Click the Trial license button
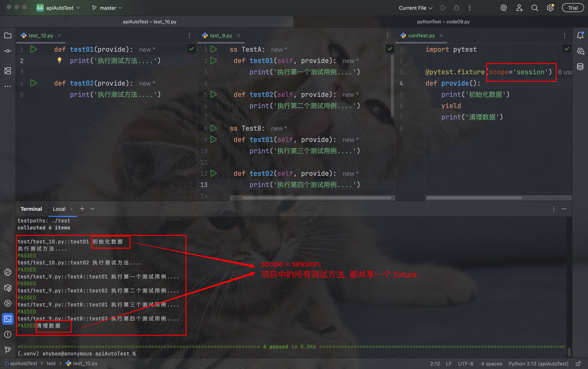The height and width of the screenshot is (369, 588). [573, 8]
